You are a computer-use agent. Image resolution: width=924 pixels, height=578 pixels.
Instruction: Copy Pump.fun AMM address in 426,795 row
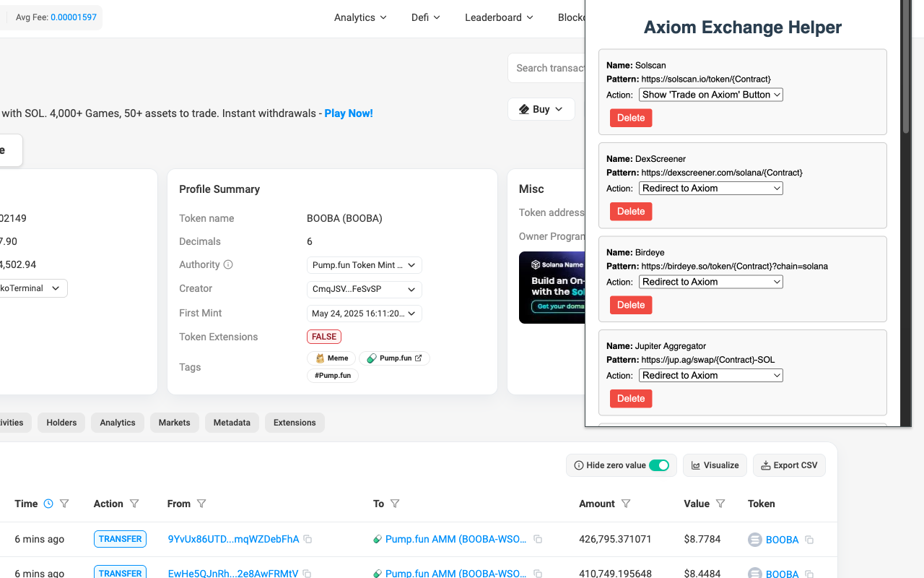coord(538,539)
